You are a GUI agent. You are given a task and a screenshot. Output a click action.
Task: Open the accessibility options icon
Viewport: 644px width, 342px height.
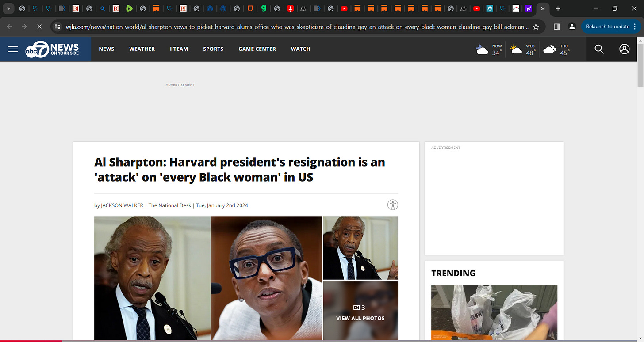(x=393, y=205)
